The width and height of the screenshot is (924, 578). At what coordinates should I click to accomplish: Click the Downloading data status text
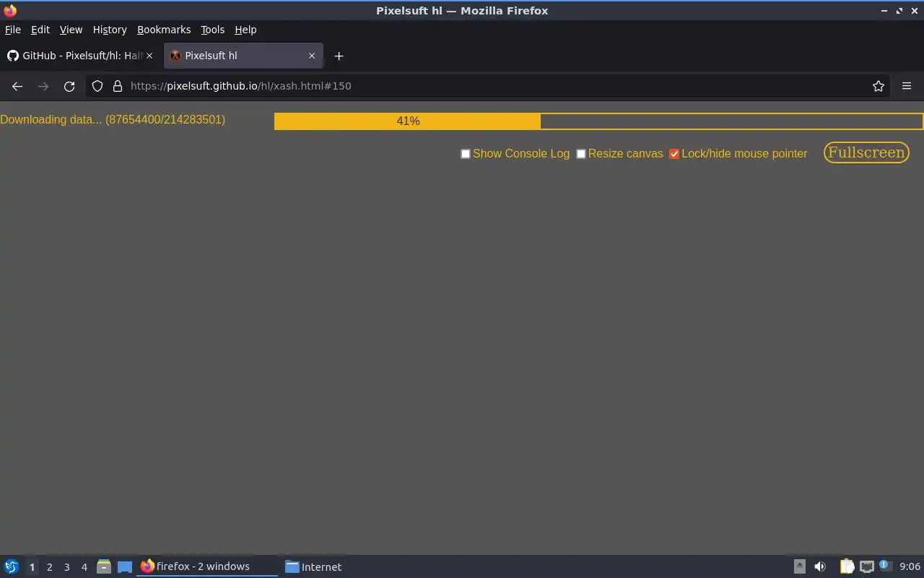click(x=113, y=120)
